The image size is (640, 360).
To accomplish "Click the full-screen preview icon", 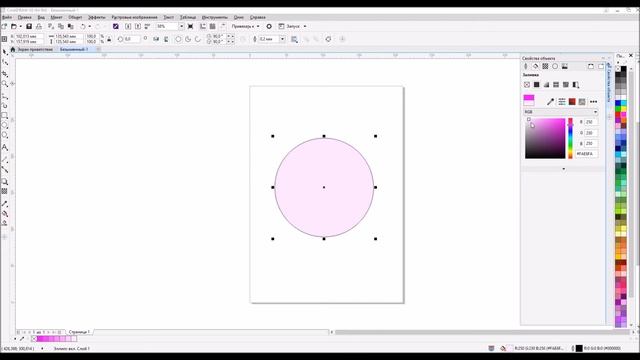I will [190, 26].
